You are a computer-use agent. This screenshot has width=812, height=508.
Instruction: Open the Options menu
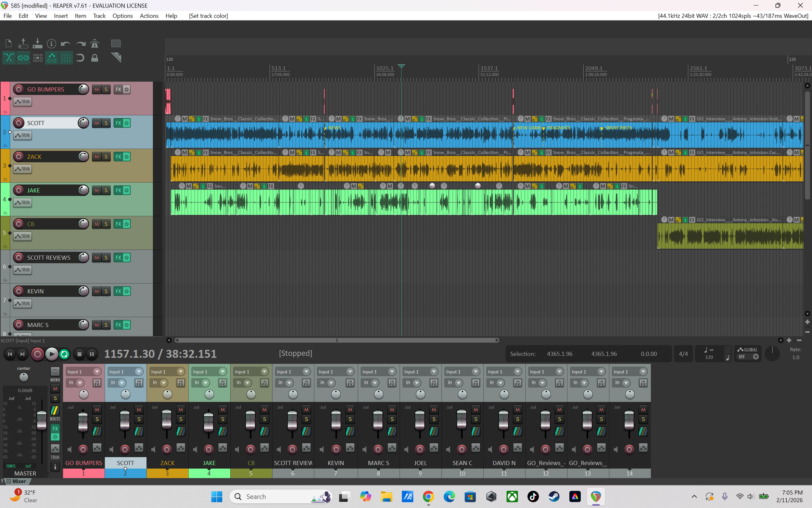[122, 16]
